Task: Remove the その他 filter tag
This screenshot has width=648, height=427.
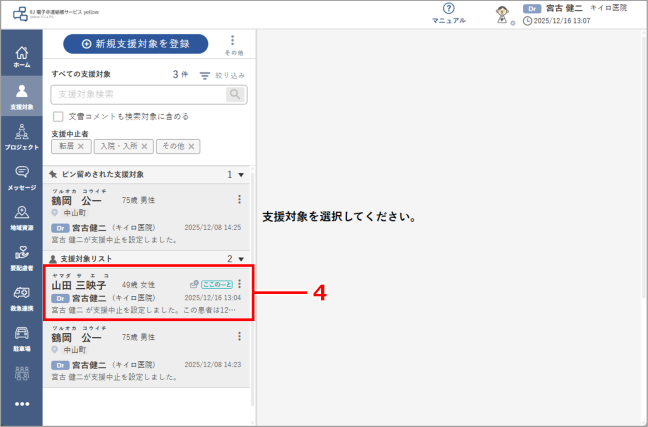Action: point(191,146)
